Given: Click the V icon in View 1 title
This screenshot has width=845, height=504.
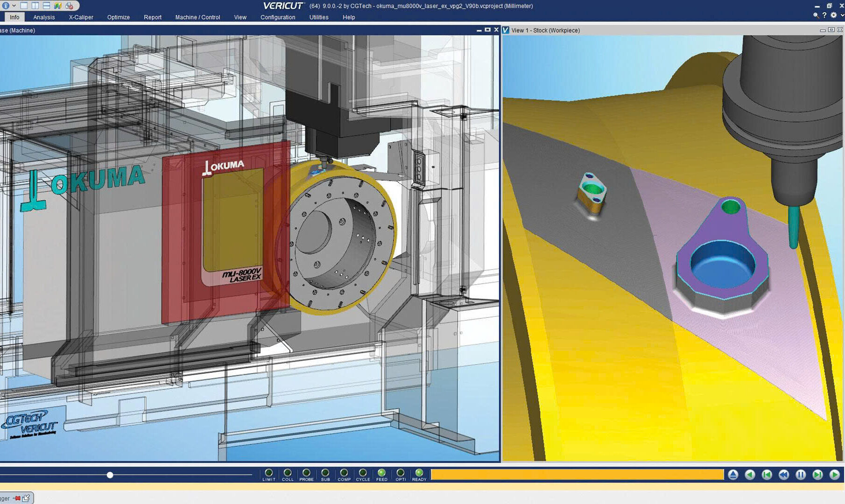Looking at the screenshot, I should [506, 30].
